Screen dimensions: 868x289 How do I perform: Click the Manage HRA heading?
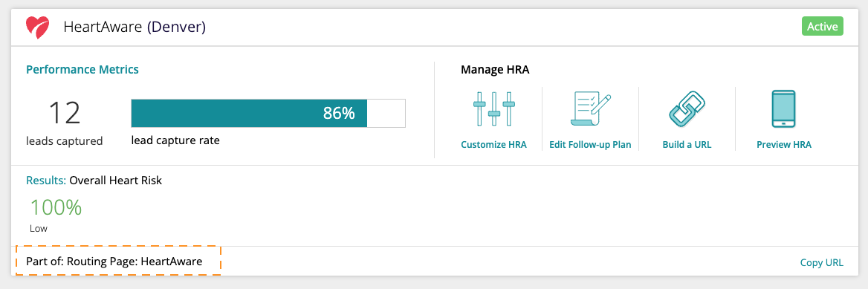pos(495,70)
